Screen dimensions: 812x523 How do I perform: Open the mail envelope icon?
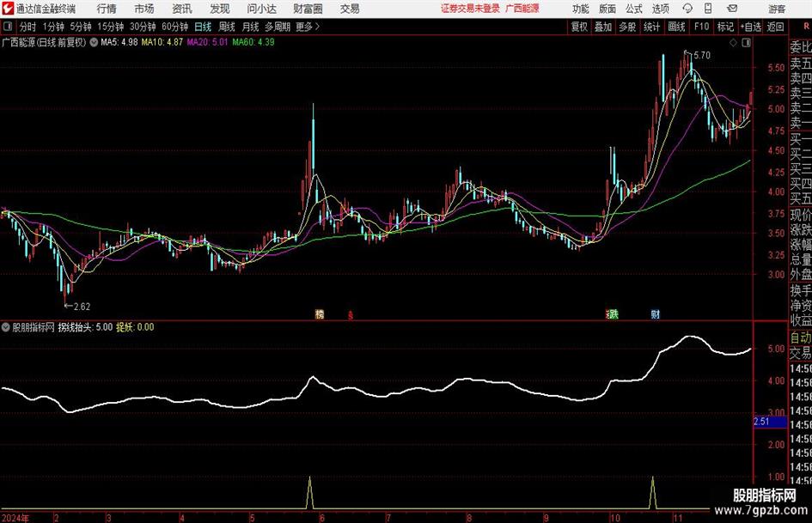tap(732, 9)
